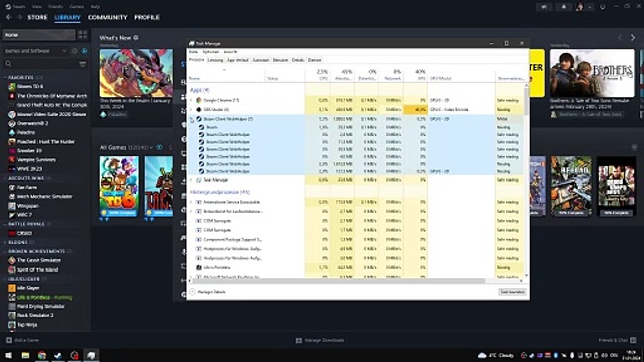Switch Steam library to grid collections view
This screenshot has width=644, height=362.
pyautogui.click(x=82, y=35)
